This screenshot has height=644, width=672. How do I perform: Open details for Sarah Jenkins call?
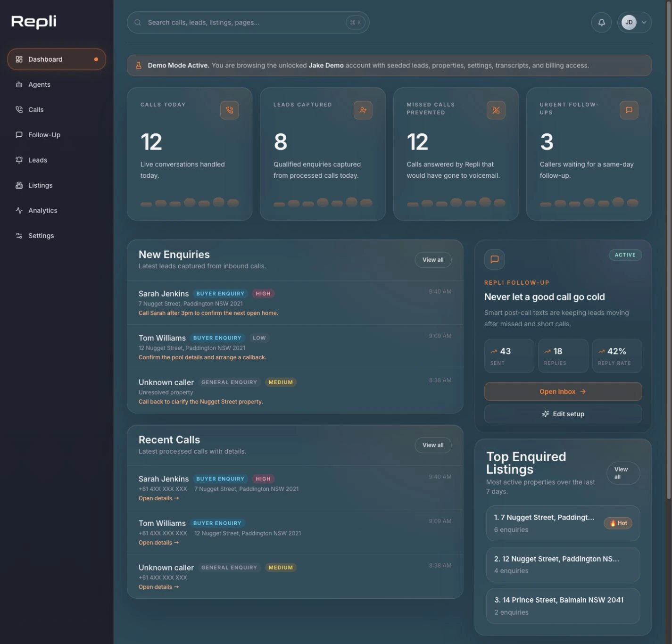pyautogui.click(x=158, y=498)
